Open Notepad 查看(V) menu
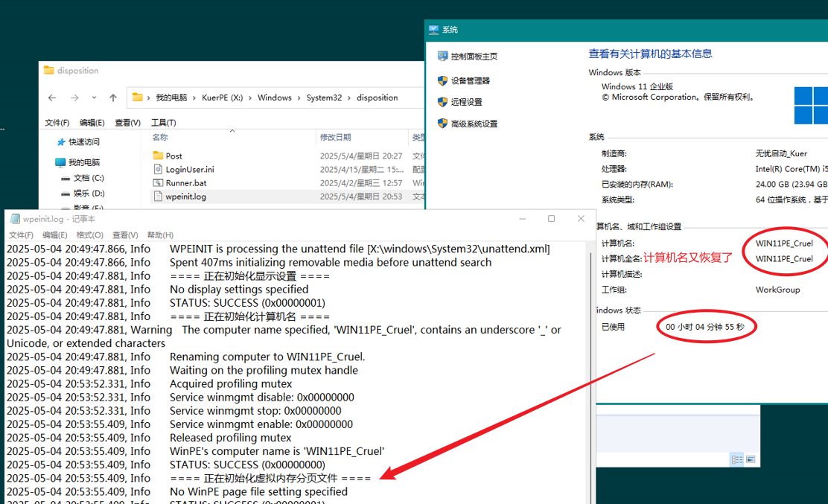Image resolution: width=828 pixels, height=504 pixels. (x=125, y=235)
